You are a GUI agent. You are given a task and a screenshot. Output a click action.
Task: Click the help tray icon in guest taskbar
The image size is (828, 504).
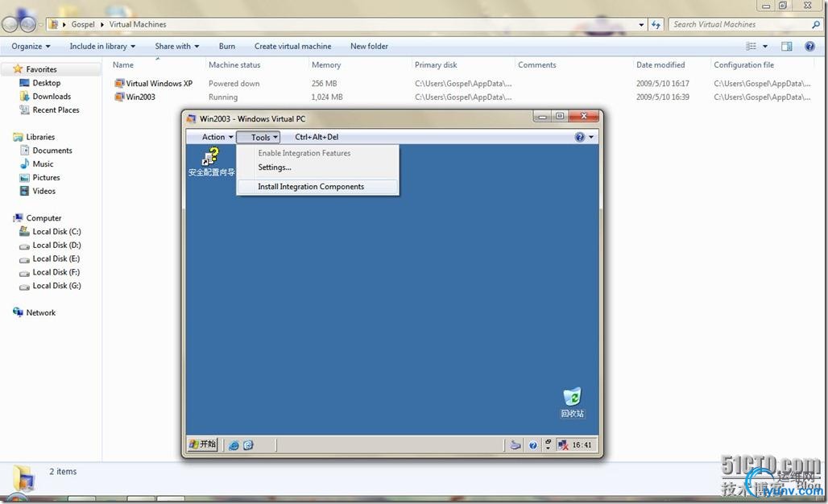tap(533, 445)
